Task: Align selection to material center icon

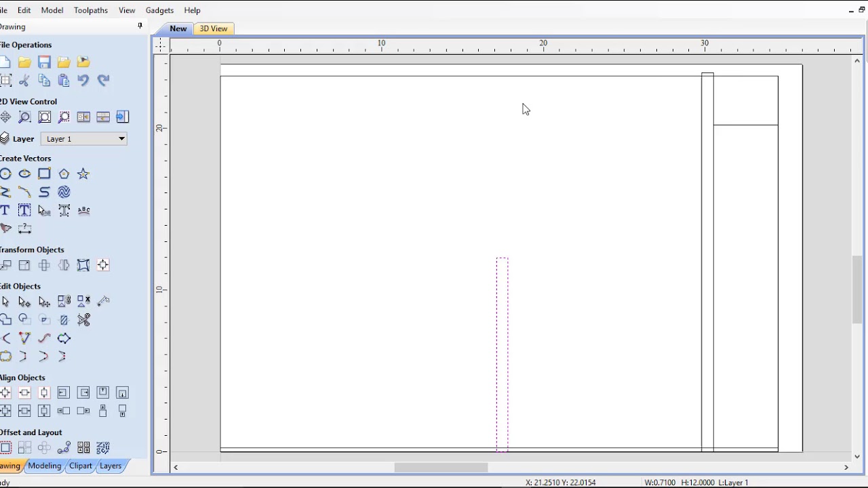Action: tap(5, 392)
